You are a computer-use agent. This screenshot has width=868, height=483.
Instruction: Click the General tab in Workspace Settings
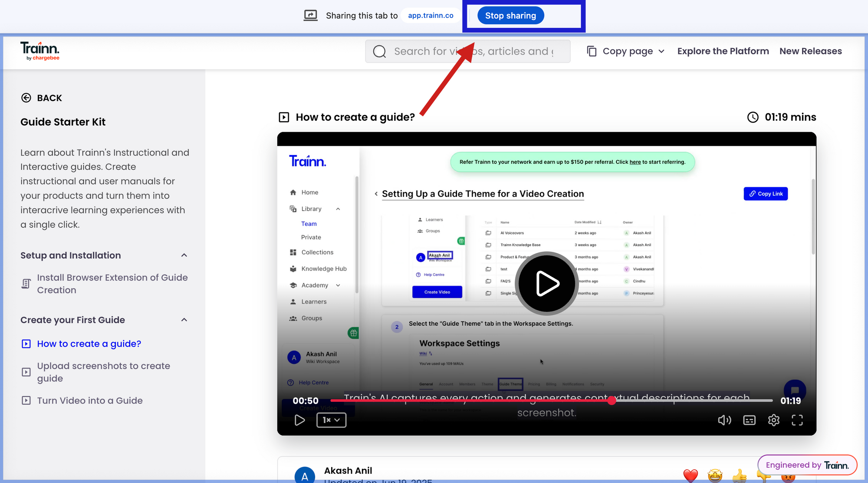426,384
